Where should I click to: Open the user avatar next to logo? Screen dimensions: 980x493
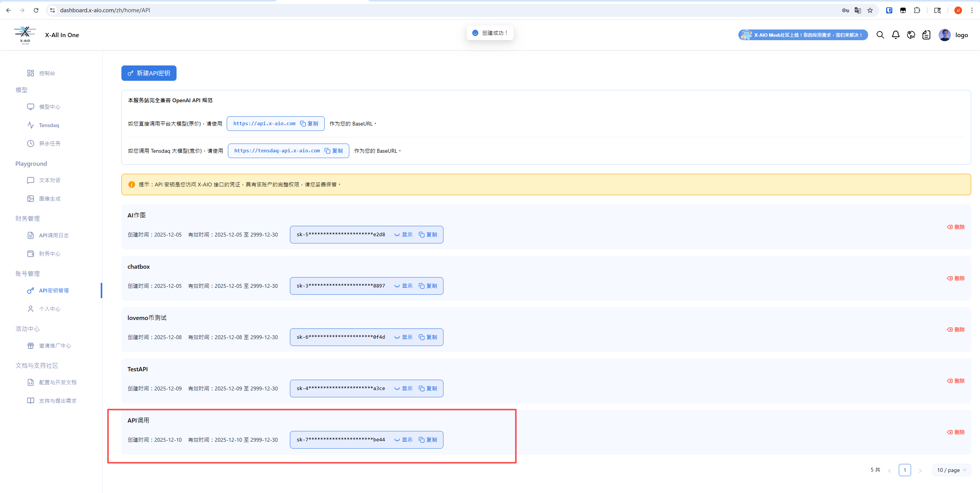pos(944,35)
